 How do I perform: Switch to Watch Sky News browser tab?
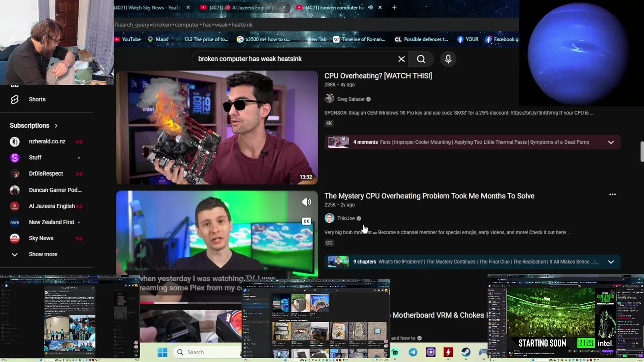tap(147, 7)
